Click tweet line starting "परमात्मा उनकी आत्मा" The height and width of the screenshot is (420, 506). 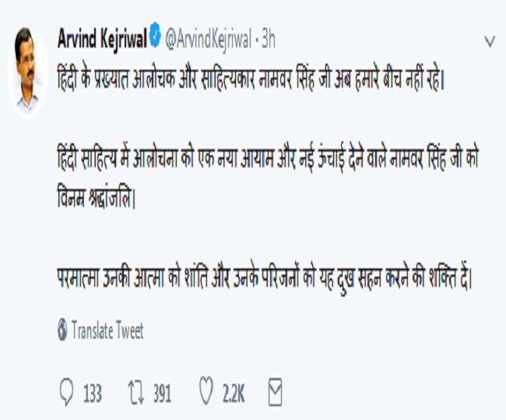click(x=265, y=278)
